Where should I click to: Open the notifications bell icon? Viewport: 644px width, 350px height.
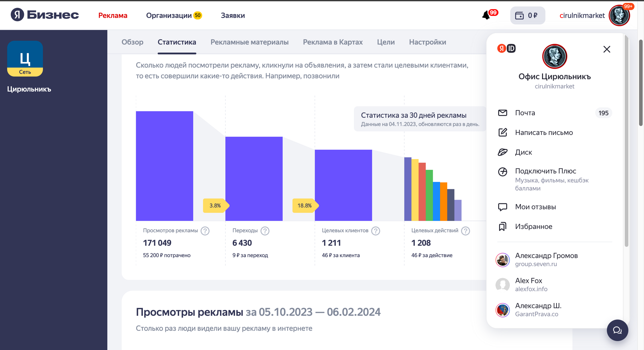[x=486, y=15]
